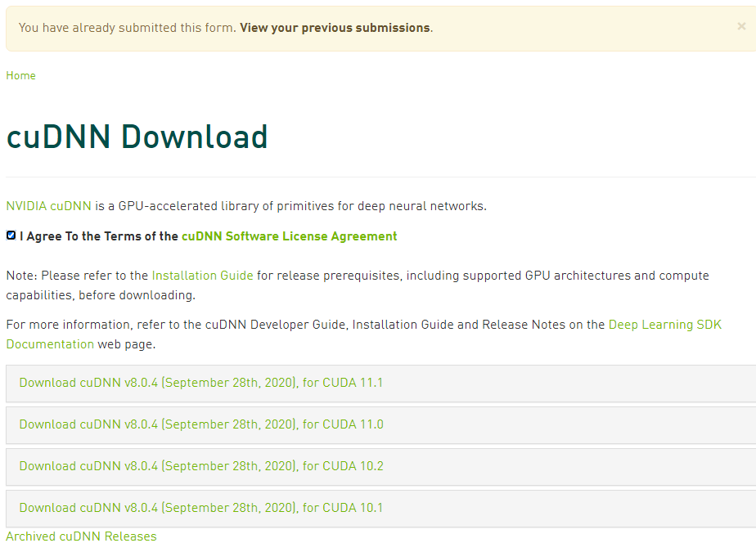Click the text 'You have already submitted this form.'
The width and height of the screenshot is (756, 552).
[x=128, y=28]
